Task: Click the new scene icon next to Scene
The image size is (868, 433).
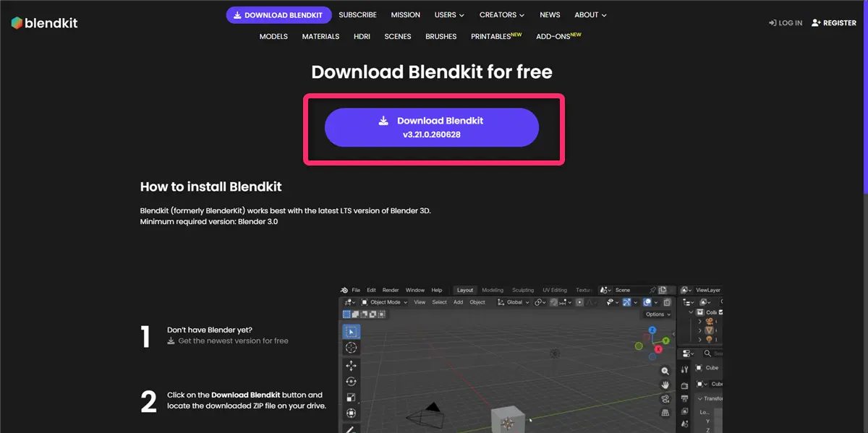Action: pyautogui.click(x=663, y=290)
